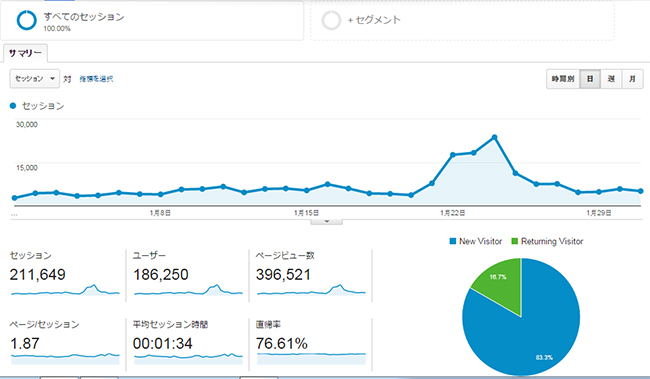Click the gray add segment circle icon
The height and width of the screenshot is (379, 650).
click(331, 20)
